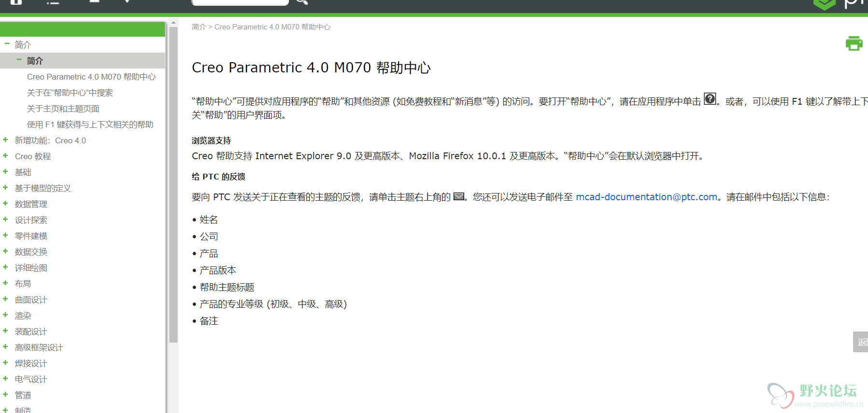The height and width of the screenshot is (413, 868).
Task: Click the 浏览器支持 heading text
Action: (211, 140)
